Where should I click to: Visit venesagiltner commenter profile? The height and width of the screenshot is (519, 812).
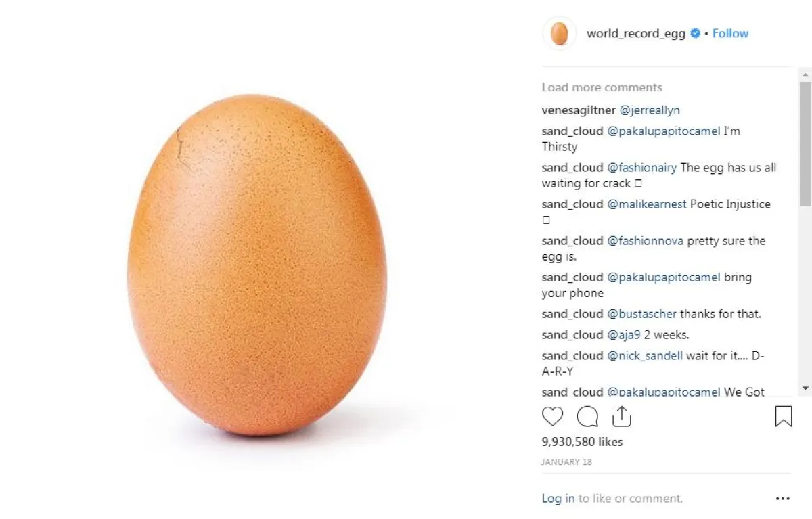coord(579,110)
